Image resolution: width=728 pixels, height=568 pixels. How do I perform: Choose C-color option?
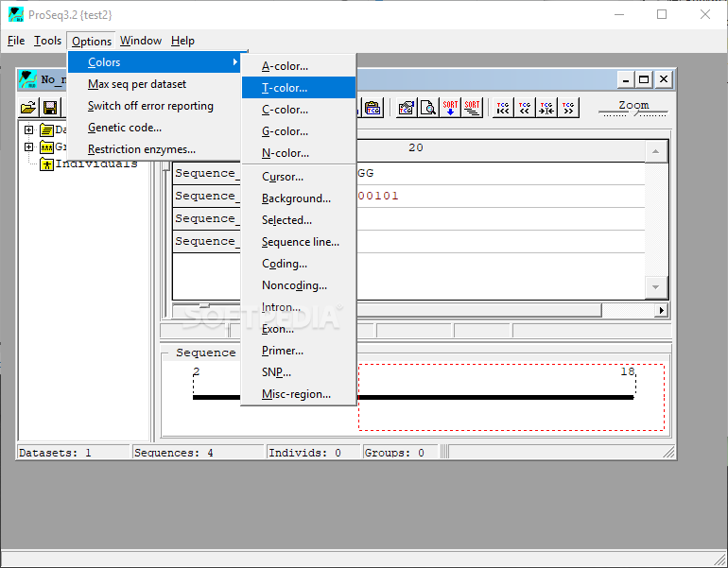tap(299, 110)
